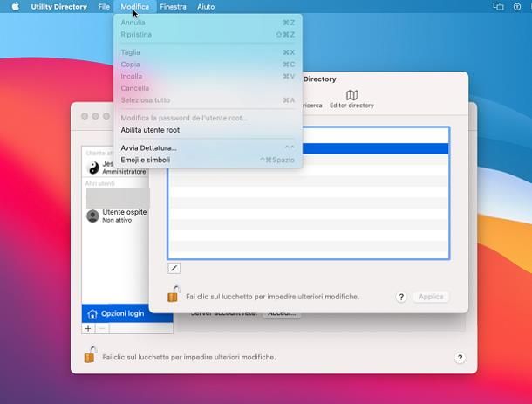
Task: Click the yin-yang user avatar
Action: coord(93,168)
